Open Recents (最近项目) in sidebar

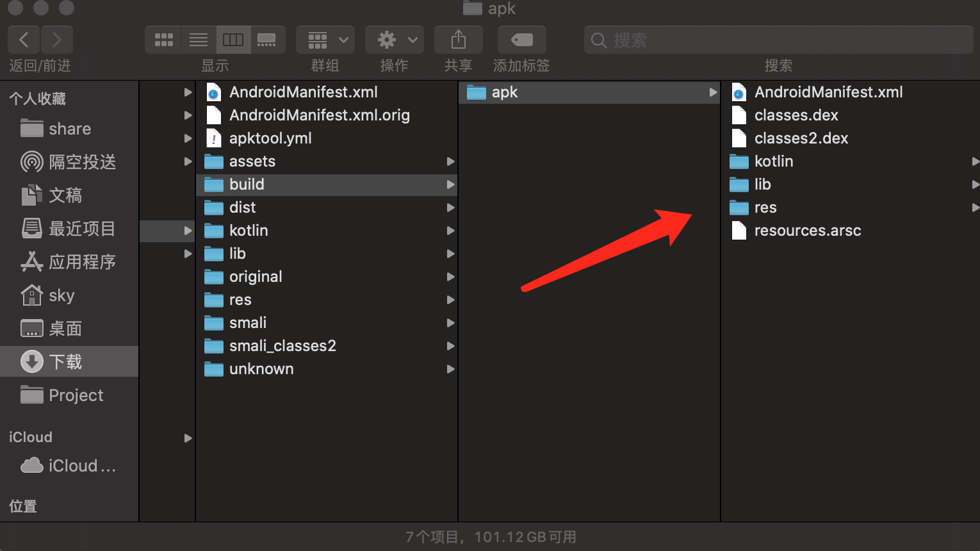point(69,229)
